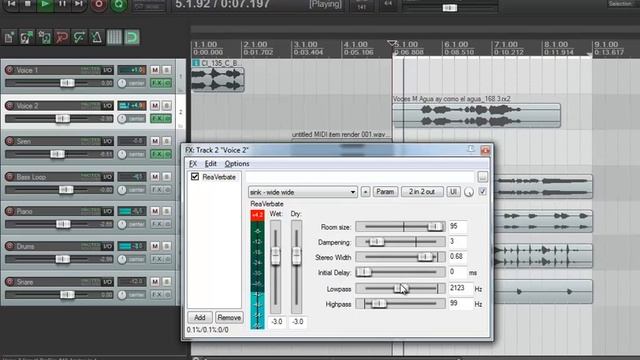Click the Wet level fader
Viewport: 640px width, 360px height.
[276, 256]
